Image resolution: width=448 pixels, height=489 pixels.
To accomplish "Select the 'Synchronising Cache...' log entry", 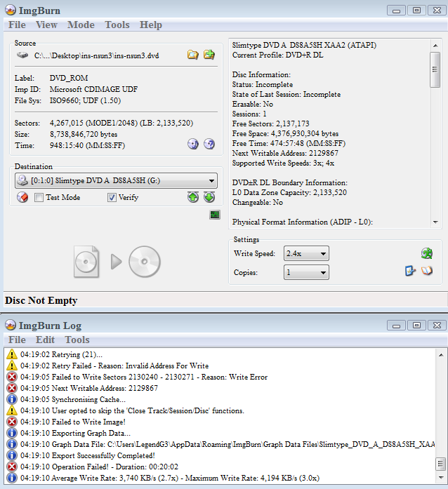I will pos(220,399).
